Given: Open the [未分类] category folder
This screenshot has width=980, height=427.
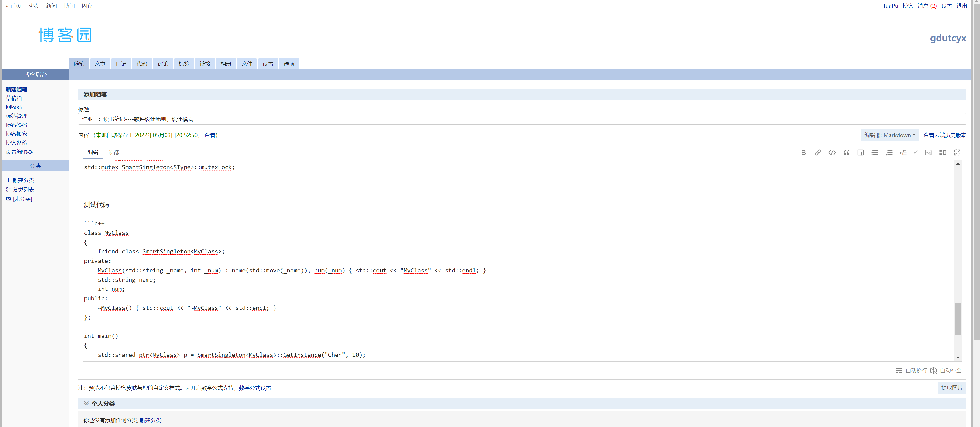Looking at the screenshot, I should 22,199.
